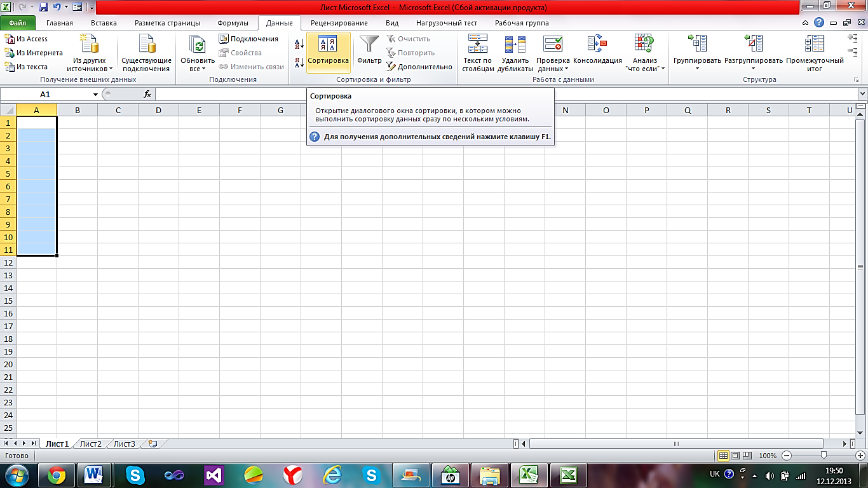
Task: Expand the formula bar
Action: point(862,94)
